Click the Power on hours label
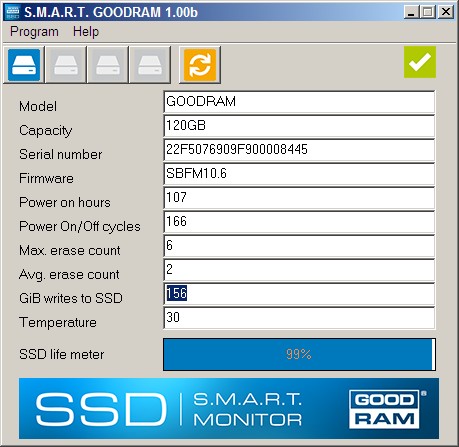Viewport: 459px width, 447px height. pos(65,203)
